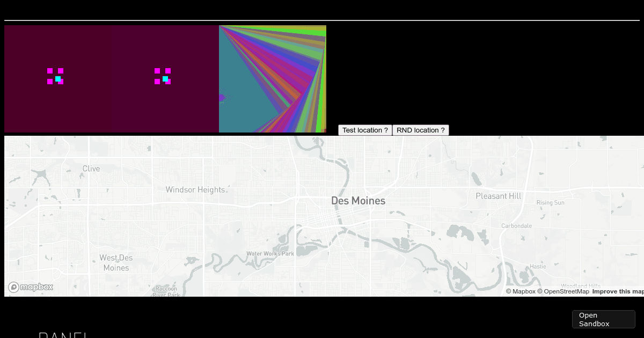Click the Raccoon River Park label

166,291
